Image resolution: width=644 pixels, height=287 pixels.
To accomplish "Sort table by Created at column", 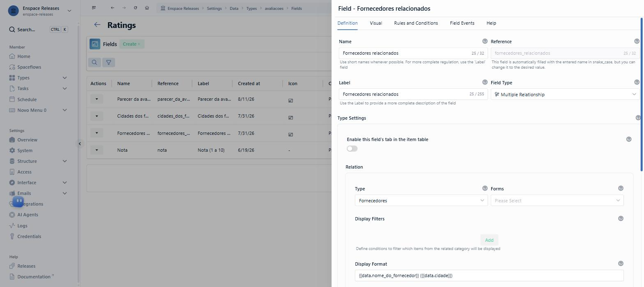I will click(249, 83).
